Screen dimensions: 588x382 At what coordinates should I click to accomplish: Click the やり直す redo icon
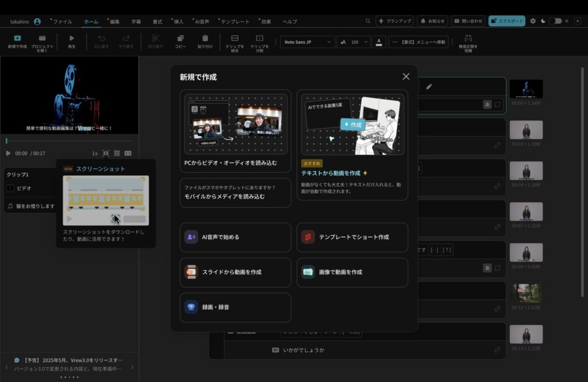(x=126, y=38)
